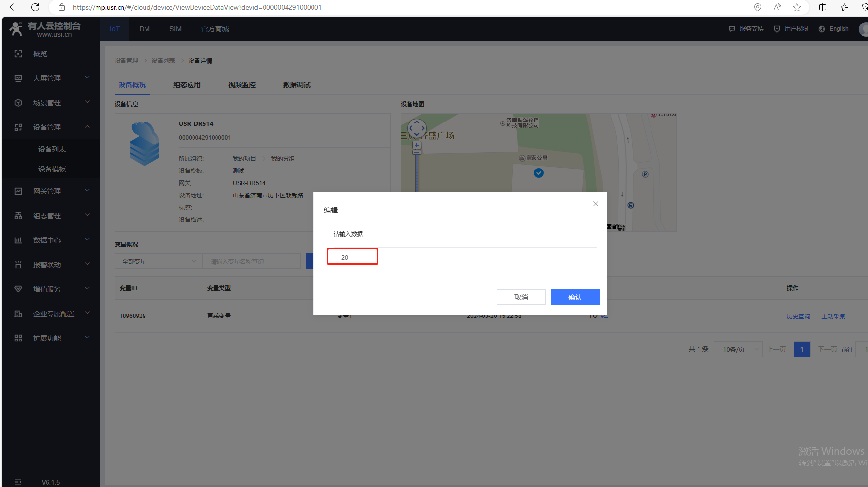868x487 pixels.
Task: Click the browser refresh icon
Action: [x=35, y=7]
